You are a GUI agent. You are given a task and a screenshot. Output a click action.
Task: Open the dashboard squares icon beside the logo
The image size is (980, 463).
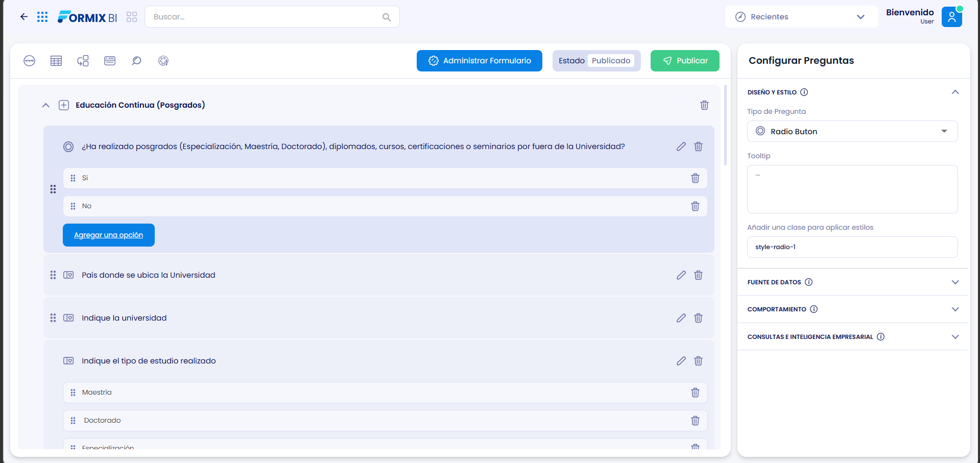[x=132, y=17]
